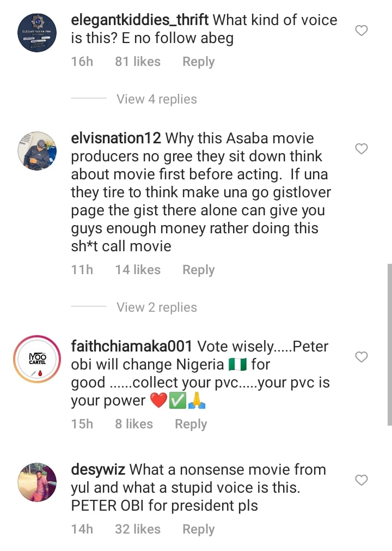View faithchiamaka001's story ring avatar
This screenshot has height=551, width=392.
[x=37, y=360]
